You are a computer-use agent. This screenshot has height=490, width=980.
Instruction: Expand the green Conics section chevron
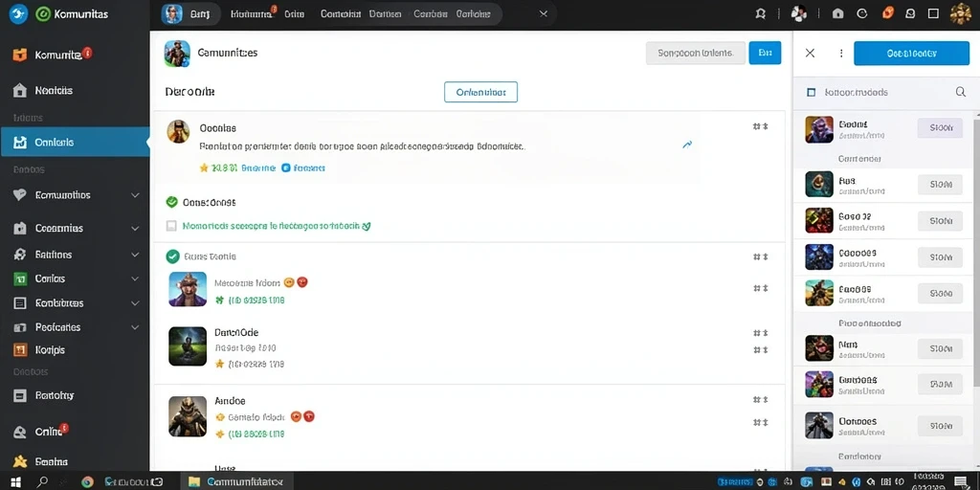tap(135, 278)
